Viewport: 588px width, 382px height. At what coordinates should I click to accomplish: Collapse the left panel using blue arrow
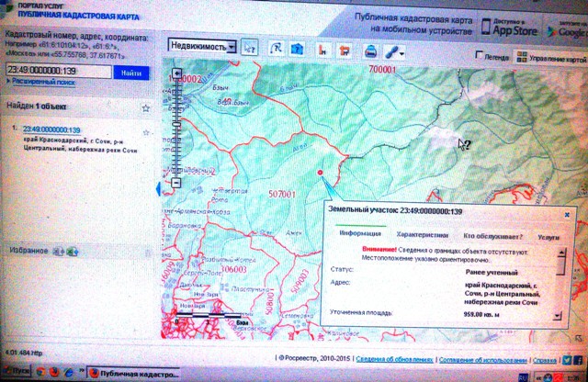pyautogui.click(x=161, y=188)
